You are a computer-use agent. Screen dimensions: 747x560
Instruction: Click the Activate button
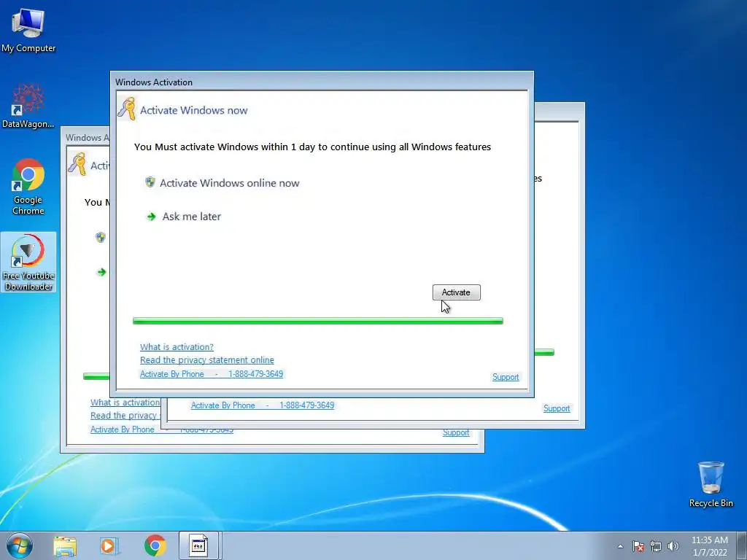pos(457,292)
